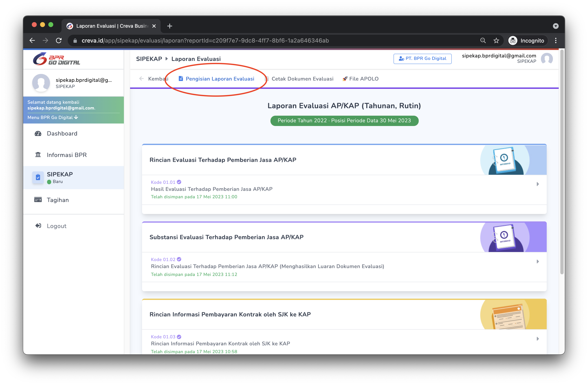The width and height of the screenshot is (588, 385).
Task: Click the Periode Tahun 2022 green badge
Action: point(344,121)
